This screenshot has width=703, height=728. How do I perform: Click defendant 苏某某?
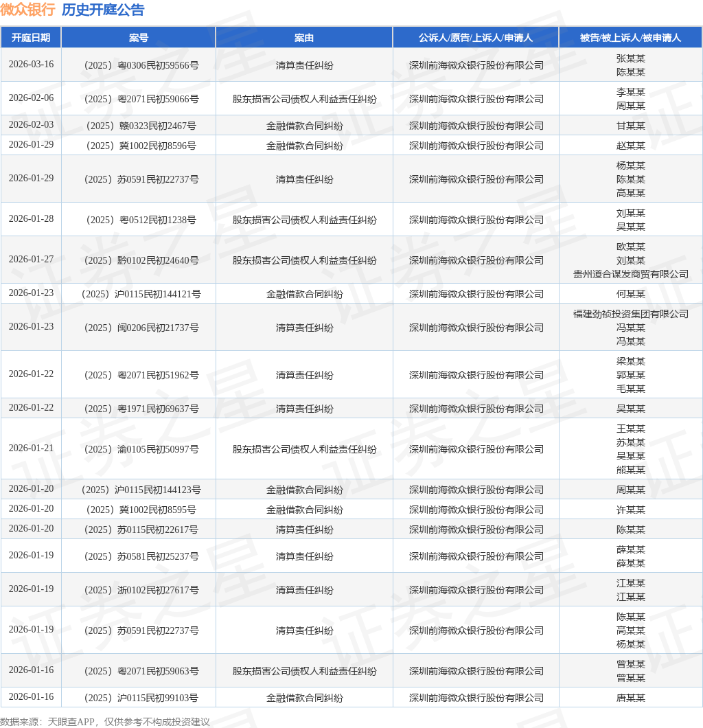[631, 442]
